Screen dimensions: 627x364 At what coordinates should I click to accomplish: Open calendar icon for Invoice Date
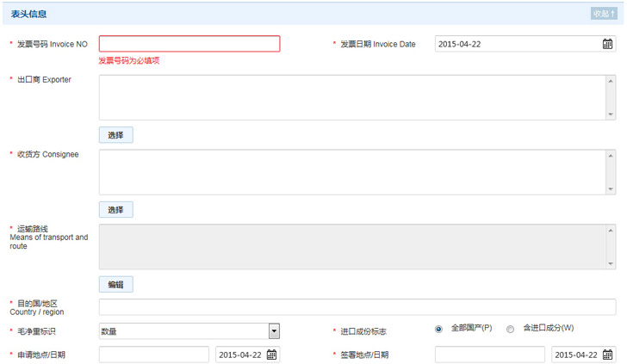607,44
